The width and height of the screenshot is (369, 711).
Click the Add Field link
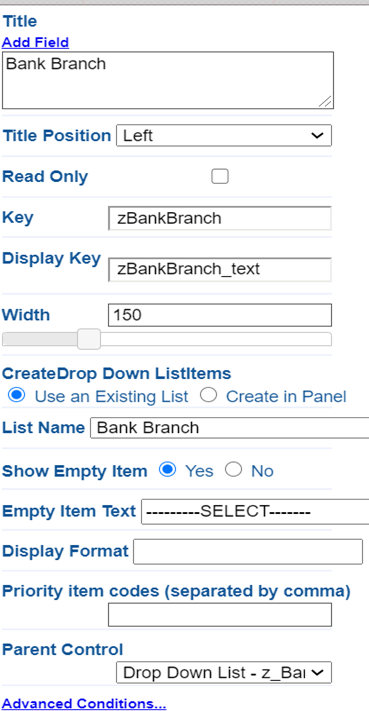35,42
